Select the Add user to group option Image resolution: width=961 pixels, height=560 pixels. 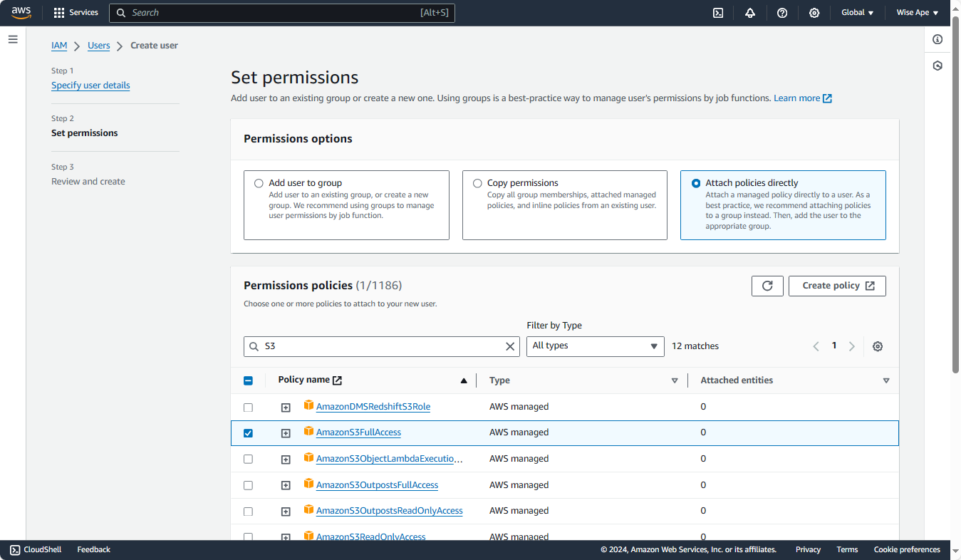point(259,183)
